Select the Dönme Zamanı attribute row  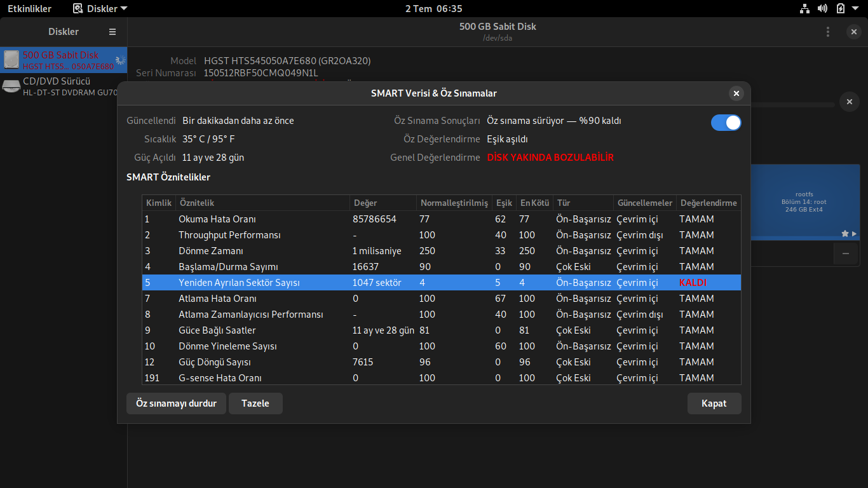pos(442,251)
